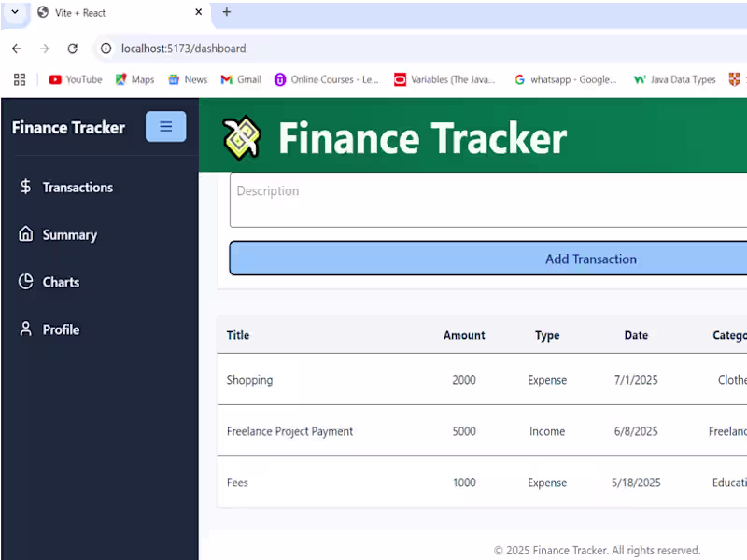Open a new browser tab
Screen dimensions: 747x560
point(227,14)
